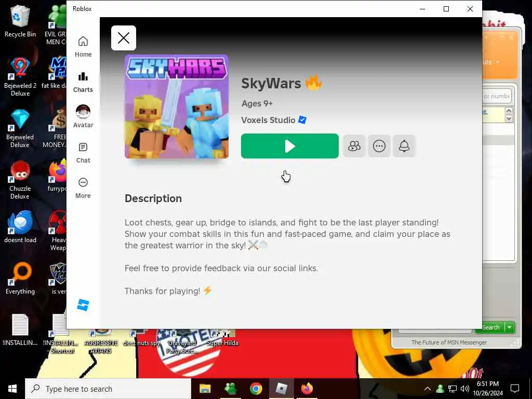The width and height of the screenshot is (532, 399).
Task: Select the Everything desktop shortcut
Action: (20, 278)
